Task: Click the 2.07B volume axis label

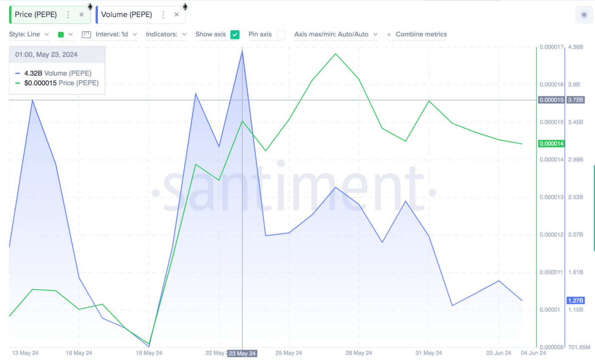Action: coord(575,234)
